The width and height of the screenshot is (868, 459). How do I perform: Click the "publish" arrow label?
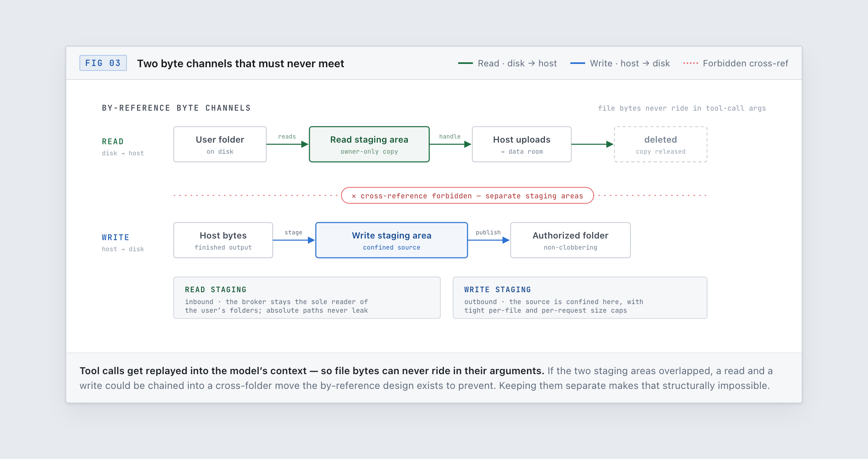pyautogui.click(x=488, y=232)
